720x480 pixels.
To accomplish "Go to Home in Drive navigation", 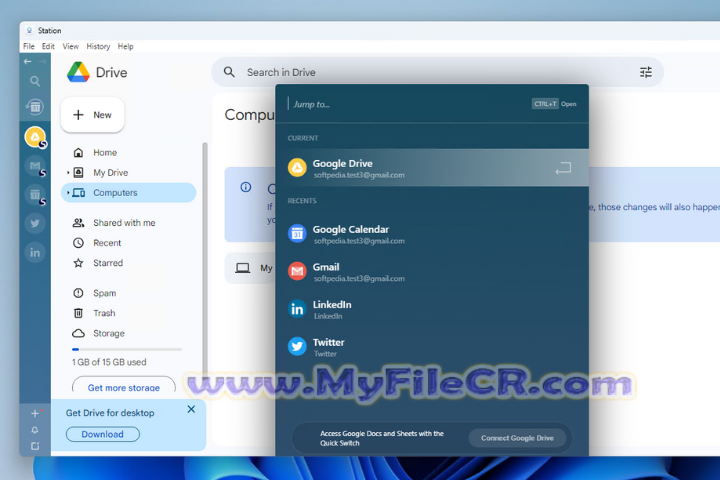I will pos(129,152).
